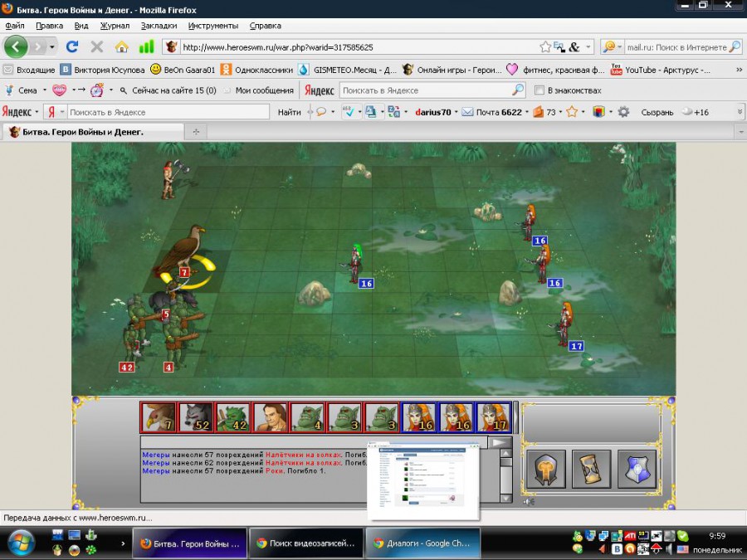The height and width of the screenshot is (560, 747).
Task: Select the wolf unit portrait with 52
Action: [194, 417]
